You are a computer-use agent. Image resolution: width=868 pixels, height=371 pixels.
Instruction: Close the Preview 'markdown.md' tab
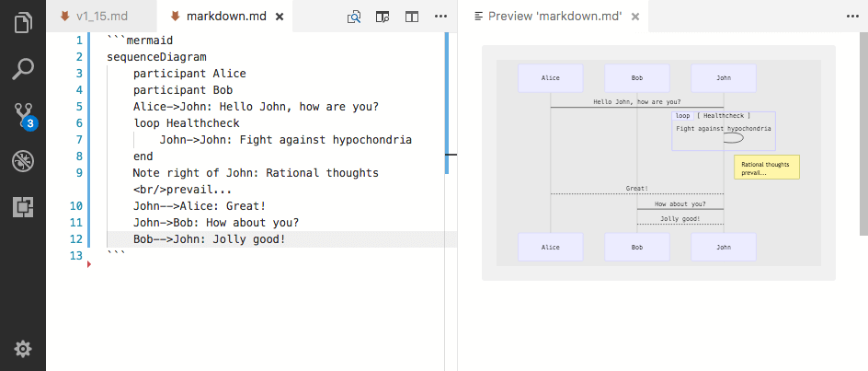click(x=635, y=17)
